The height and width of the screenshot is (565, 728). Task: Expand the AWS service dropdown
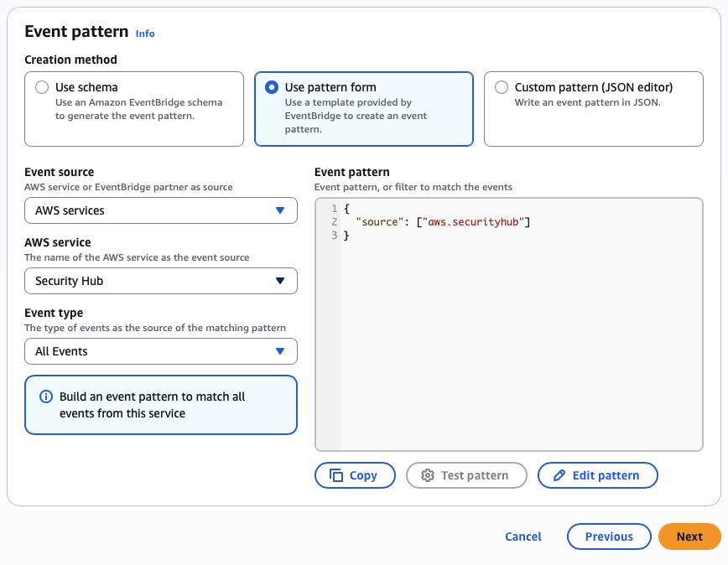click(161, 281)
